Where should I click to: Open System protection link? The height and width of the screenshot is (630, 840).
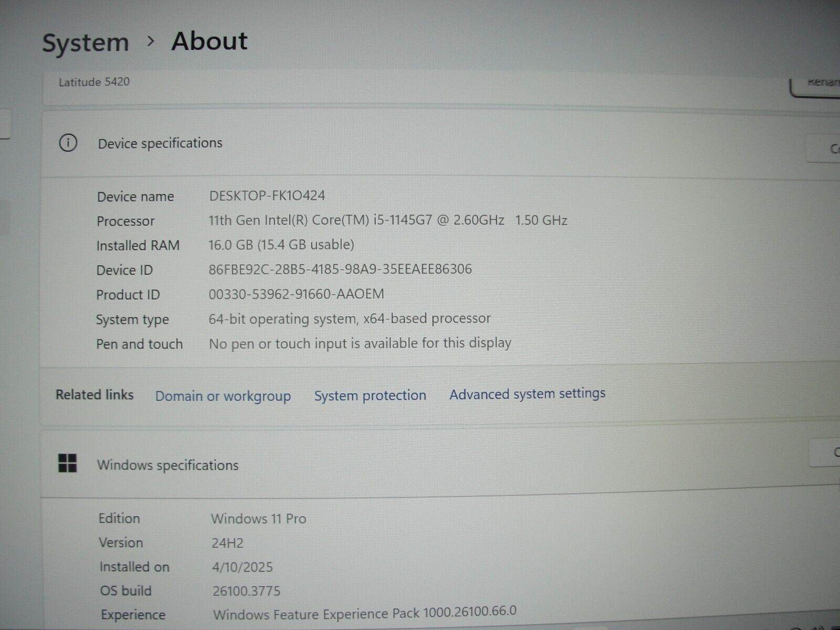click(x=370, y=395)
